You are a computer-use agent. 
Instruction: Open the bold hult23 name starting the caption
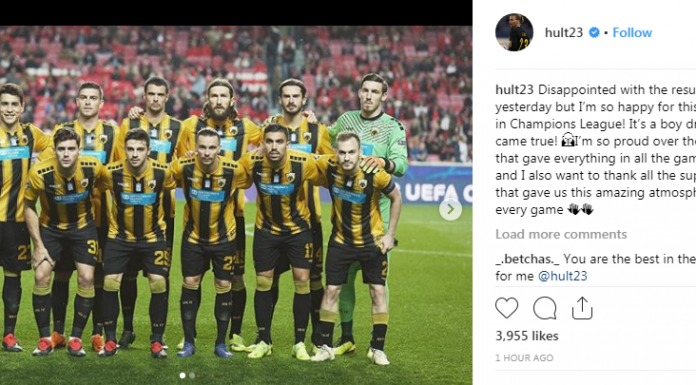514,90
